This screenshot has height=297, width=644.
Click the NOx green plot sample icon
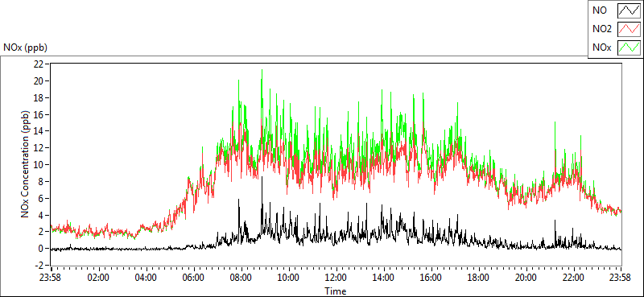[629, 47]
